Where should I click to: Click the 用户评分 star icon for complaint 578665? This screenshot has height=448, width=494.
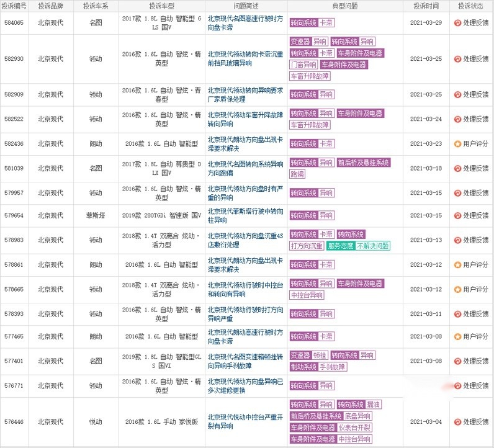(457, 290)
